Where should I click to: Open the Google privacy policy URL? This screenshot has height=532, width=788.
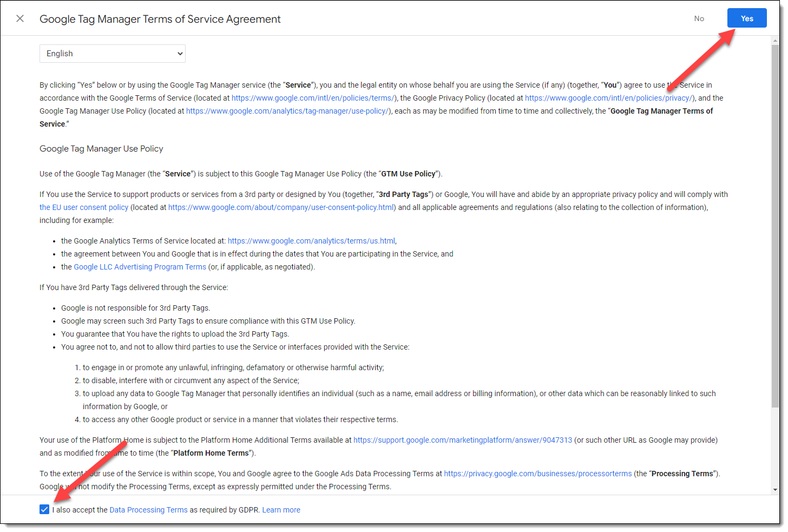[x=608, y=98]
